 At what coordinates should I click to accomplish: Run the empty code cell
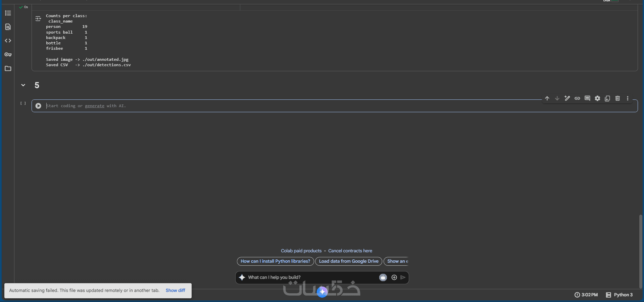[38, 106]
